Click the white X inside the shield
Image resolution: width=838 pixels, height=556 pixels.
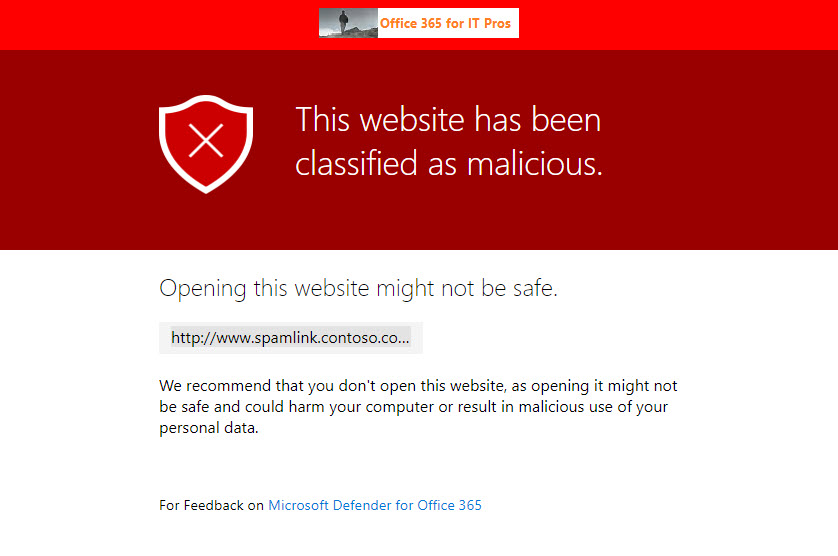pyautogui.click(x=205, y=141)
